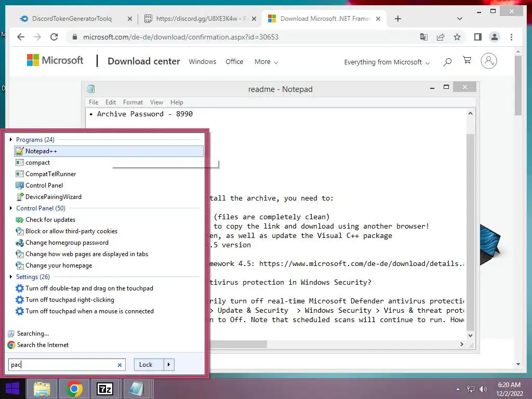Viewport: 532px width, 399px height.
Task: Click the network tray icon
Action: click(471, 389)
